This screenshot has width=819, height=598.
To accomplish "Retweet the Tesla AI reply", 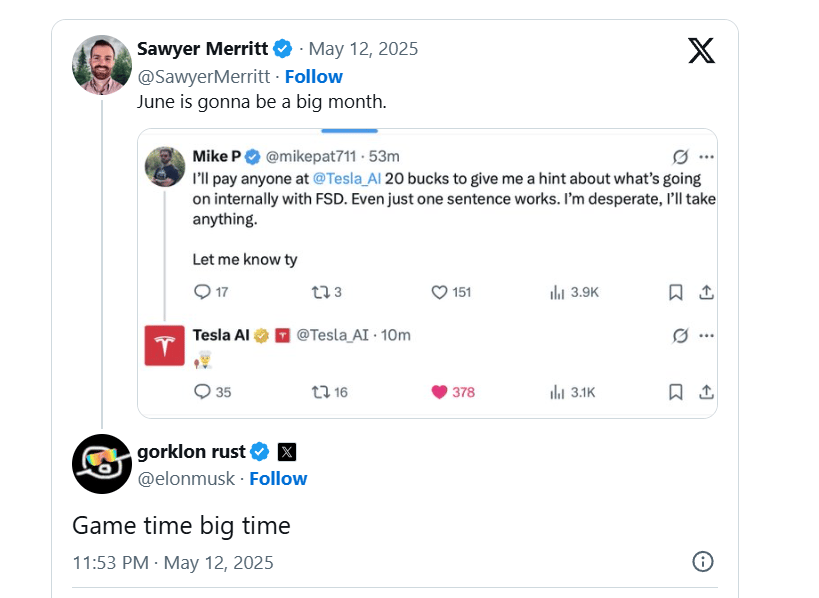I will click(x=321, y=392).
